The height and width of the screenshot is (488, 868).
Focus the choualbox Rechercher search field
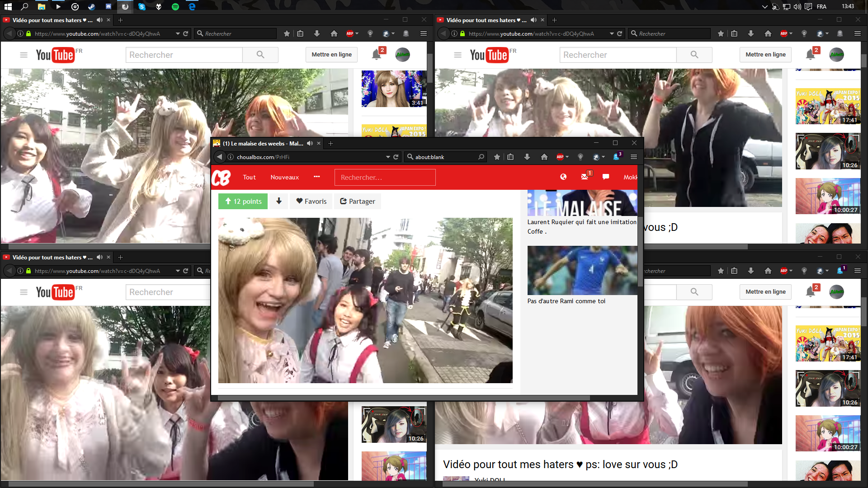[385, 177]
